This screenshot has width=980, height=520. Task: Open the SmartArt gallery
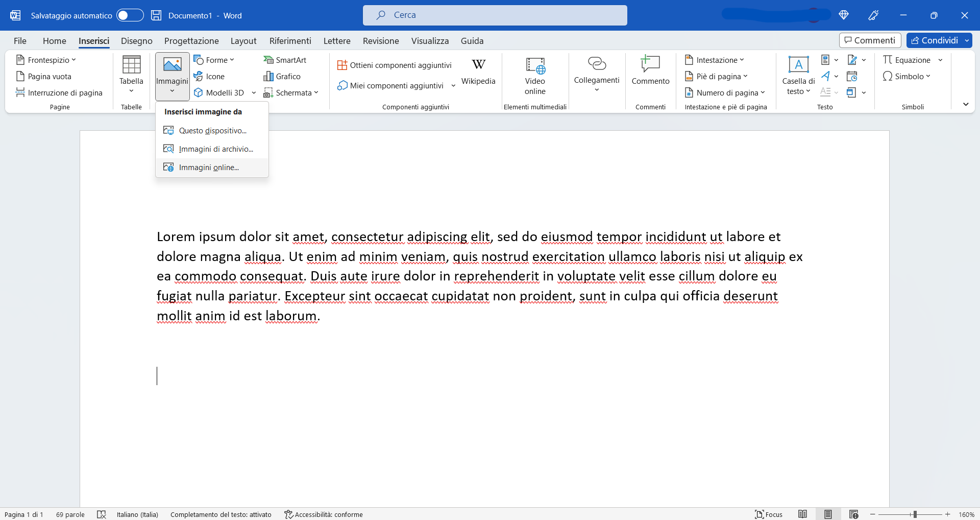(285, 60)
